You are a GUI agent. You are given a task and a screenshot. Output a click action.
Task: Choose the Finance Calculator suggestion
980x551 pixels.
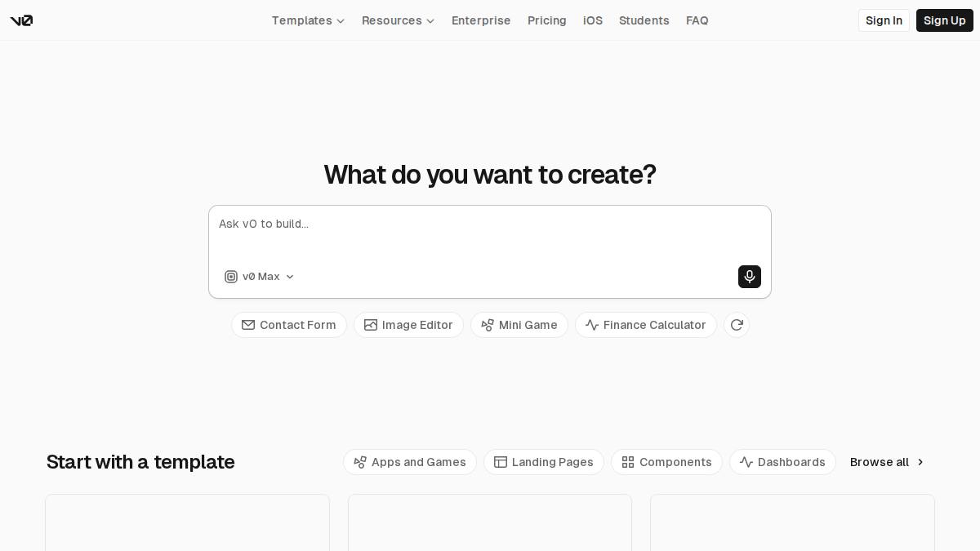[x=646, y=325]
